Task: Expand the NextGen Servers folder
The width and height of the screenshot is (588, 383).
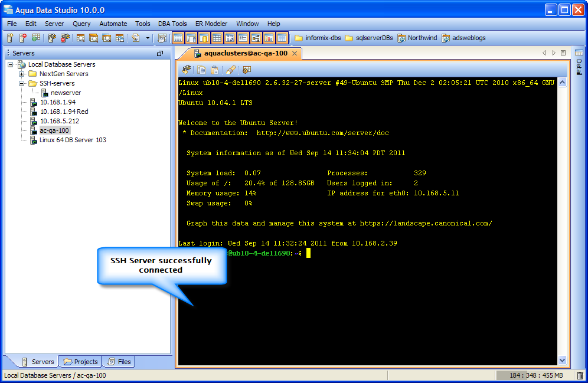Action: (x=22, y=74)
